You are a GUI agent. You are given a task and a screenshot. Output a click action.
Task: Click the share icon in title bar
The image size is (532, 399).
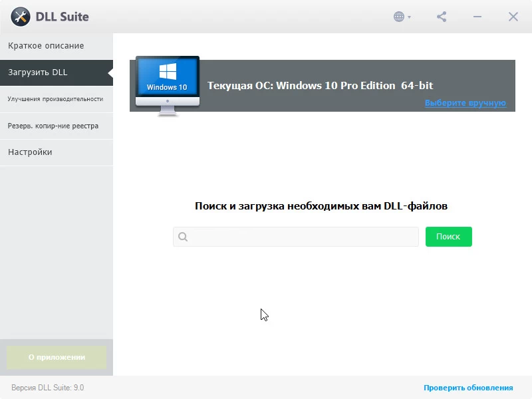coord(442,17)
